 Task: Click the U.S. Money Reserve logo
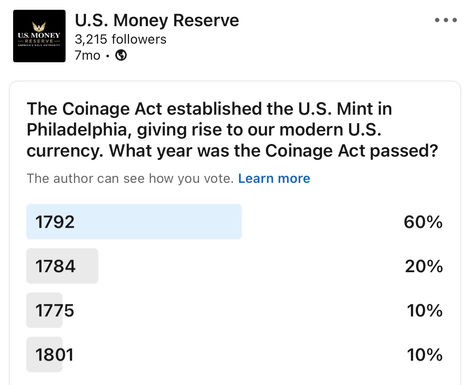pyautogui.click(x=39, y=36)
